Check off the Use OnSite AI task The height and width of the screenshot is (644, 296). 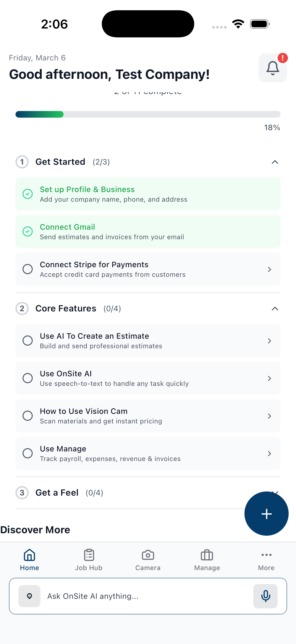pos(28,378)
